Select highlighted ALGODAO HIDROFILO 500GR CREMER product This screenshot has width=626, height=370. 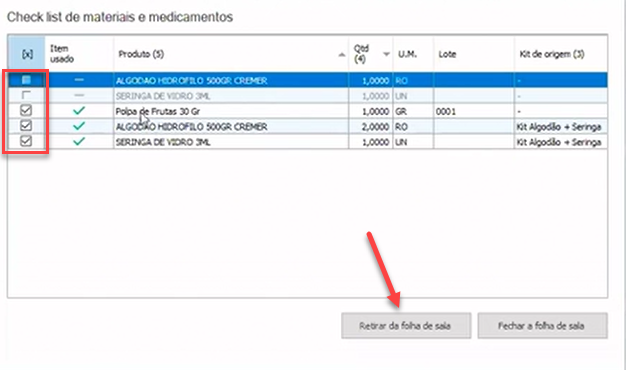coord(191,81)
